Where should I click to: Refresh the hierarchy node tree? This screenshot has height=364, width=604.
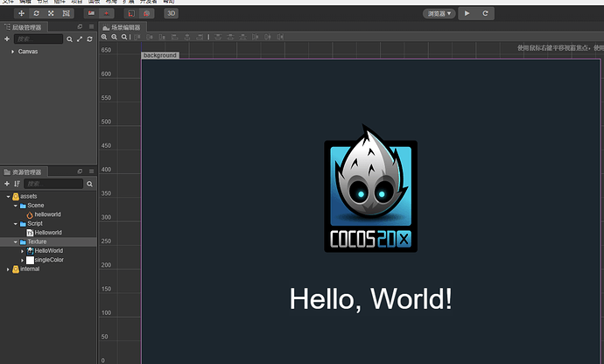[x=90, y=39]
